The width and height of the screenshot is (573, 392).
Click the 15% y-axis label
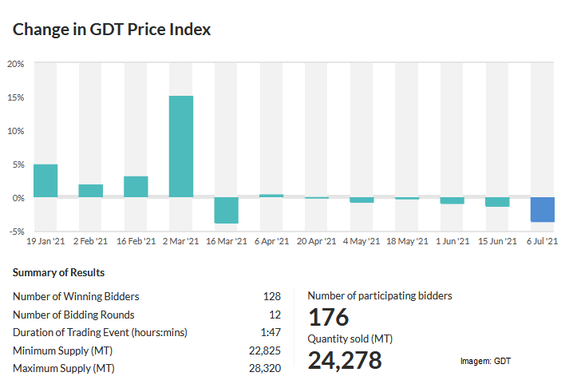point(16,97)
